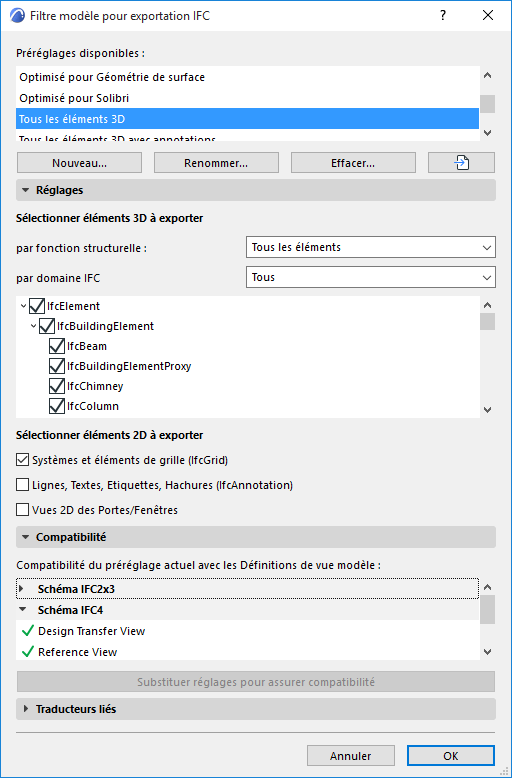Open the par domaine IFC dropdown
The width and height of the screenshot is (512, 778).
(x=371, y=277)
